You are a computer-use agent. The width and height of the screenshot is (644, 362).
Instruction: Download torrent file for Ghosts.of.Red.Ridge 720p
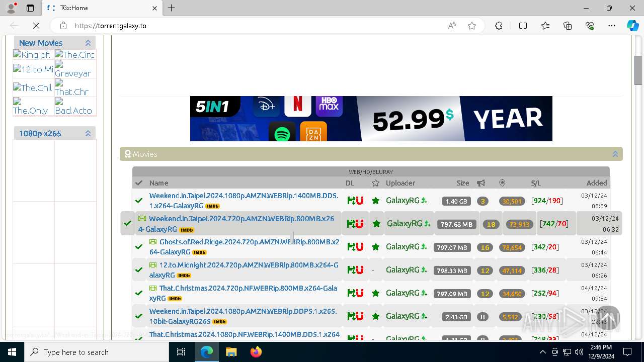tap(350, 247)
